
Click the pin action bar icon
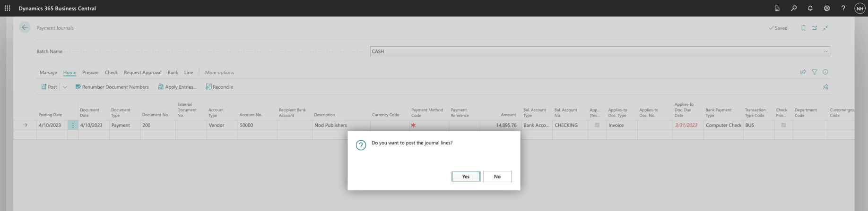[825, 87]
